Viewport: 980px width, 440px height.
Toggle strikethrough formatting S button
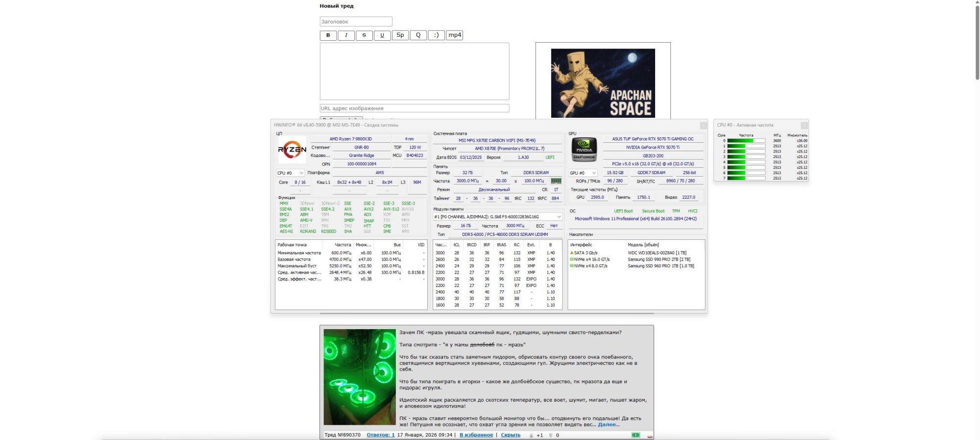tap(364, 35)
